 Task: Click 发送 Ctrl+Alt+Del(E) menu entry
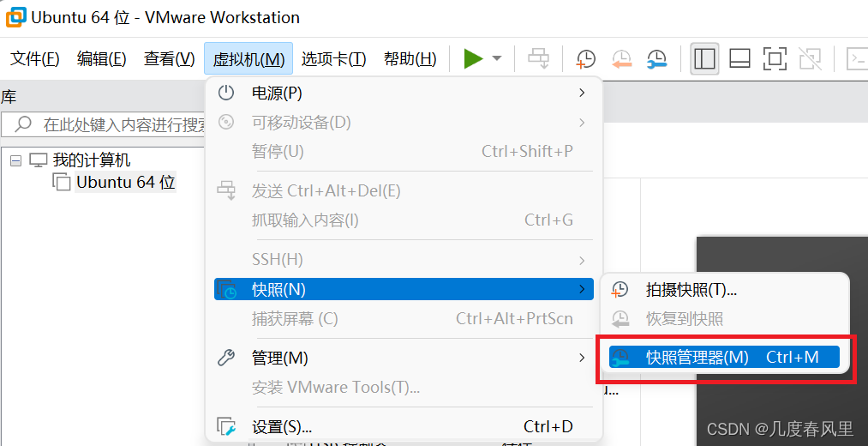pos(404,191)
